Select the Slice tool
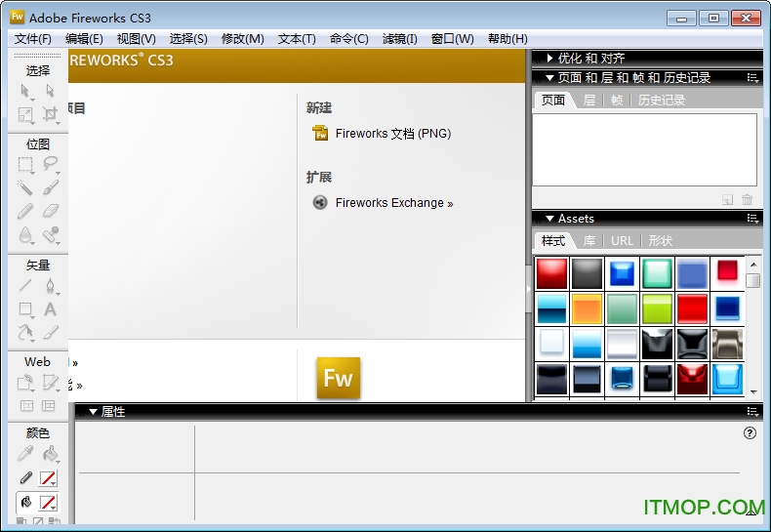Image resolution: width=771 pixels, height=532 pixels. pyautogui.click(x=50, y=382)
